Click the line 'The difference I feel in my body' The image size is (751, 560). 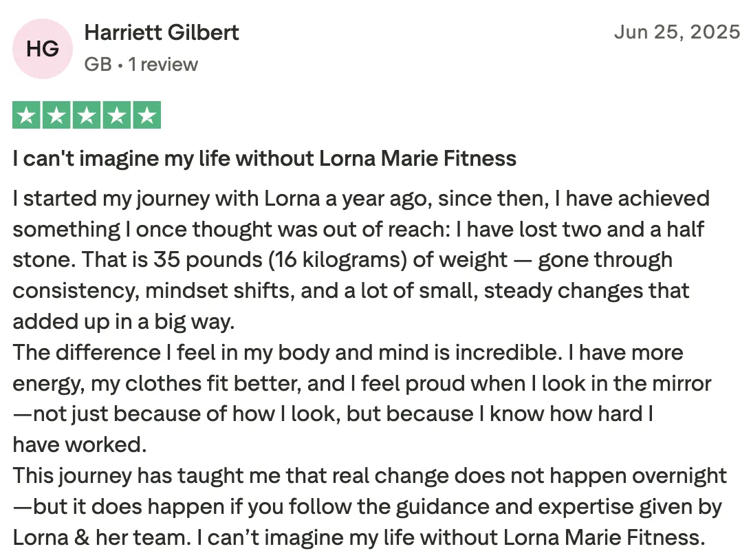pyautogui.click(x=348, y=352)
